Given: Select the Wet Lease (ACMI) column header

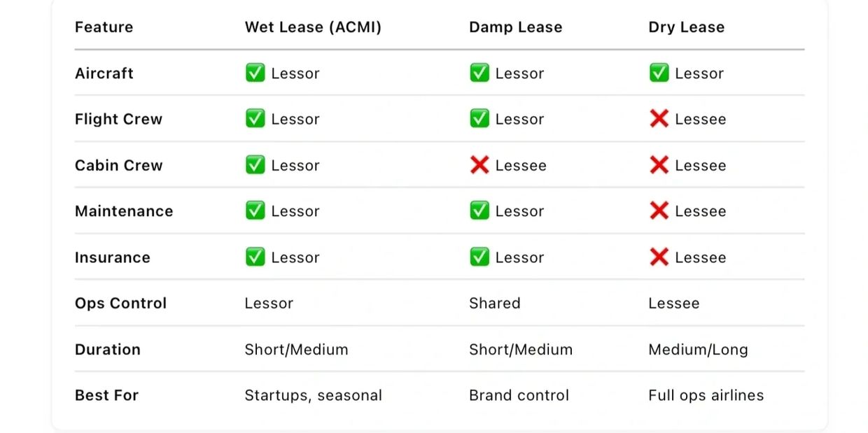Looking at the screenshot, I should pos(313,27).
